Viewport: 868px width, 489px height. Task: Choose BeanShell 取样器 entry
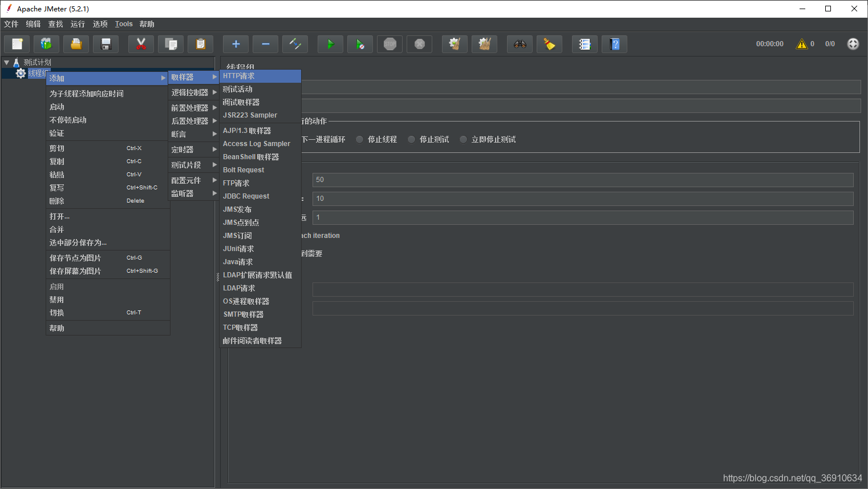click(261, 157)
